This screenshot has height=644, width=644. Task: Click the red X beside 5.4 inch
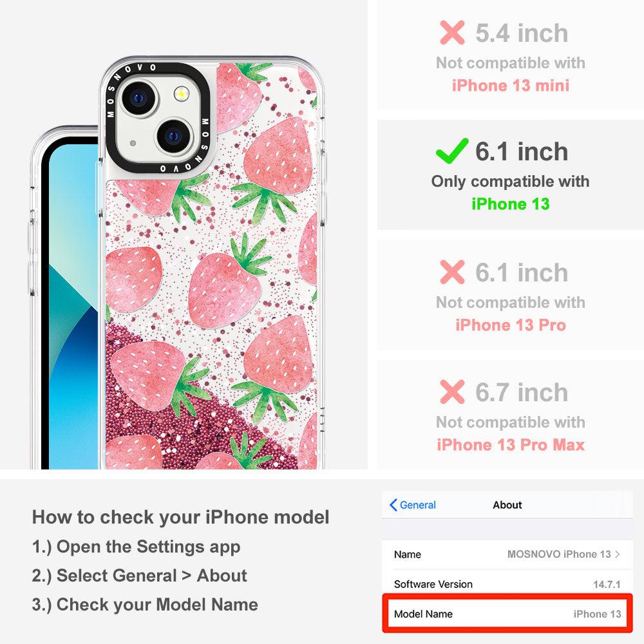452,32
